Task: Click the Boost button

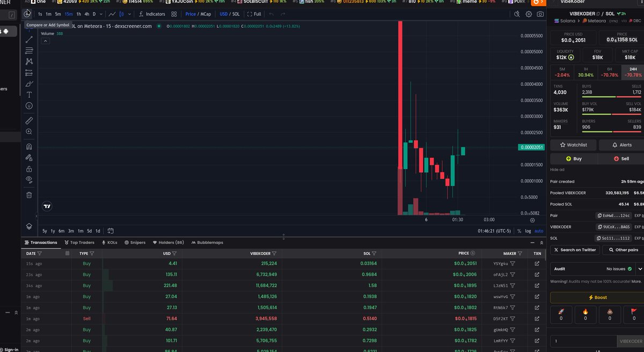Action: coord(597,297)
